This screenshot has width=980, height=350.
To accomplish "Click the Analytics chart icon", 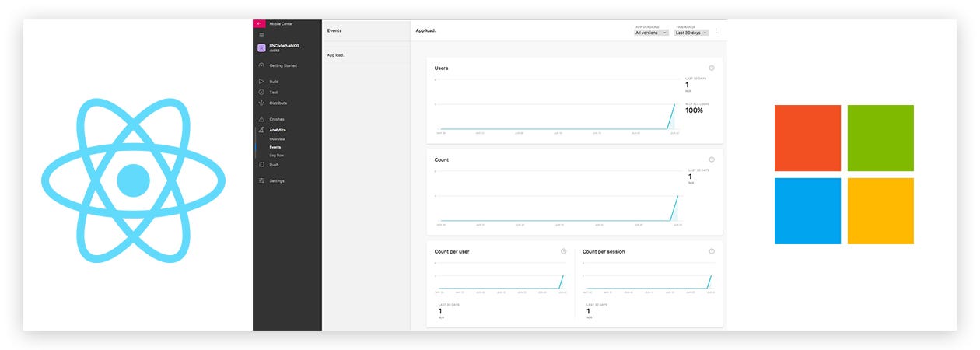I will coord(261,130).
